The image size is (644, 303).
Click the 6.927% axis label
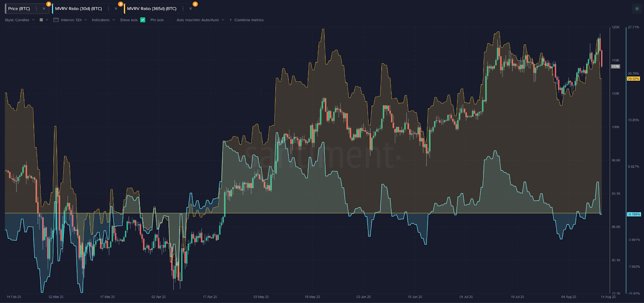point(634,167)
